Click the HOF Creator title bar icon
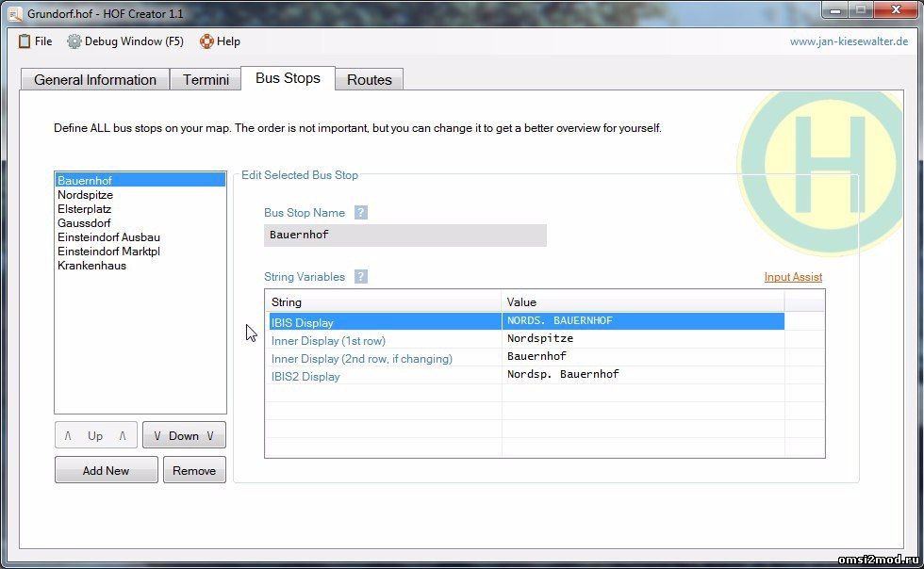The width and height of the screenshot is (924, 569). tap(14, 14)
